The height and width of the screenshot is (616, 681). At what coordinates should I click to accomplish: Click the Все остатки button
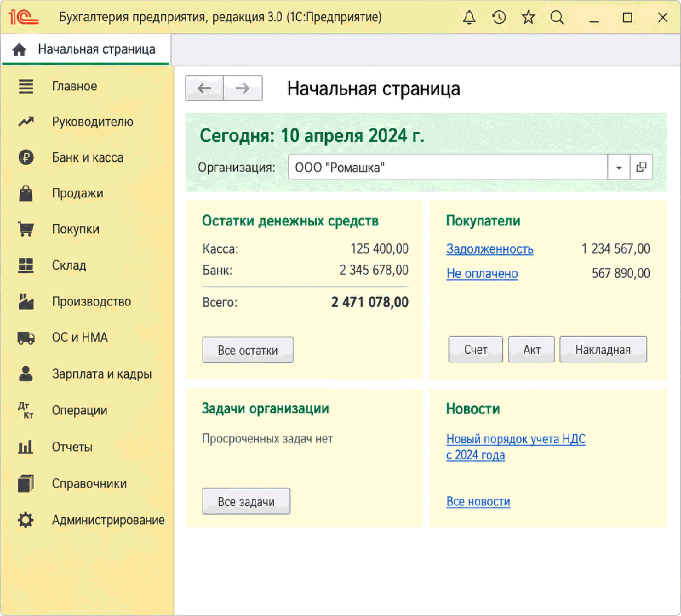point(248,350)
